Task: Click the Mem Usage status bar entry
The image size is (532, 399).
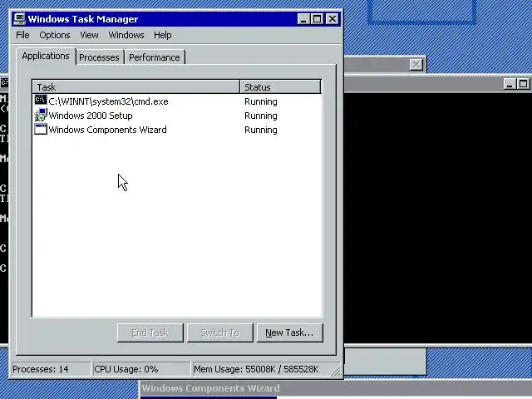Action: (x=261, y=369)
